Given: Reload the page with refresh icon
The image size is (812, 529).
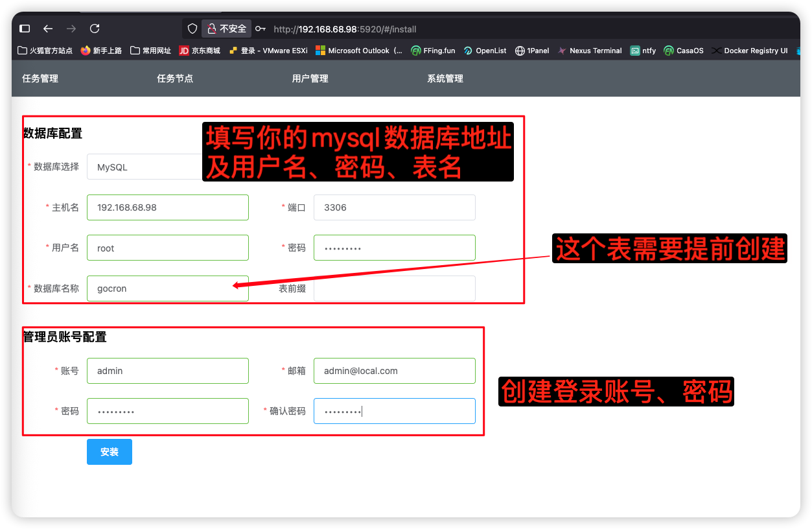Looking at the screenshot, I should click(95, 29).
